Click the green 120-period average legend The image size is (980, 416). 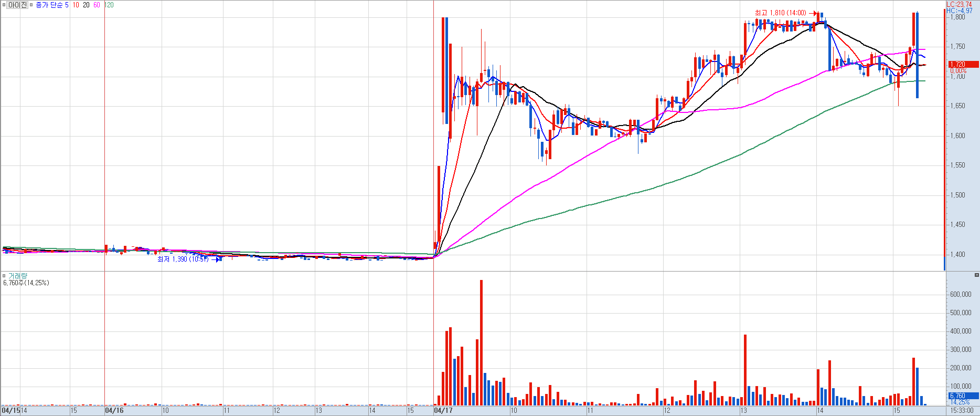109,5
